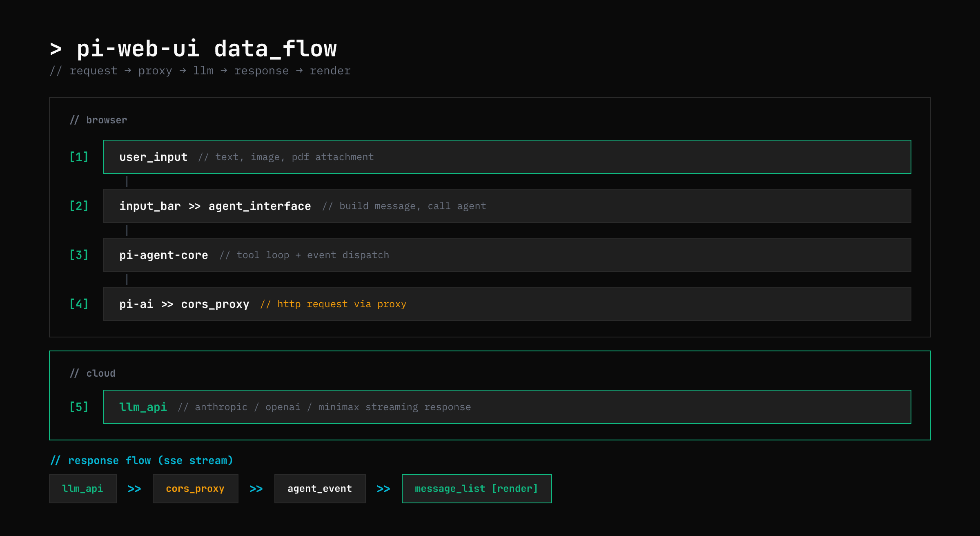Click the [2] step number label
This screenshot has height=536, width=980.
79,206
